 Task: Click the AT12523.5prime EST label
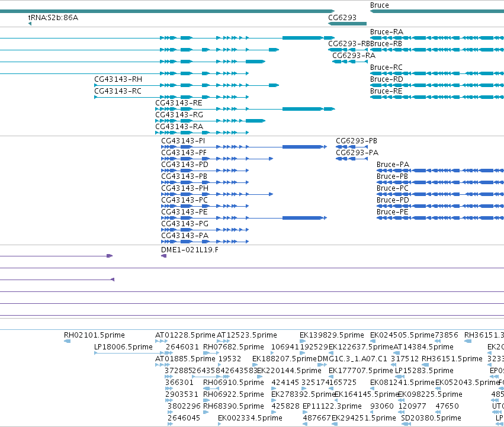point(247,335)
